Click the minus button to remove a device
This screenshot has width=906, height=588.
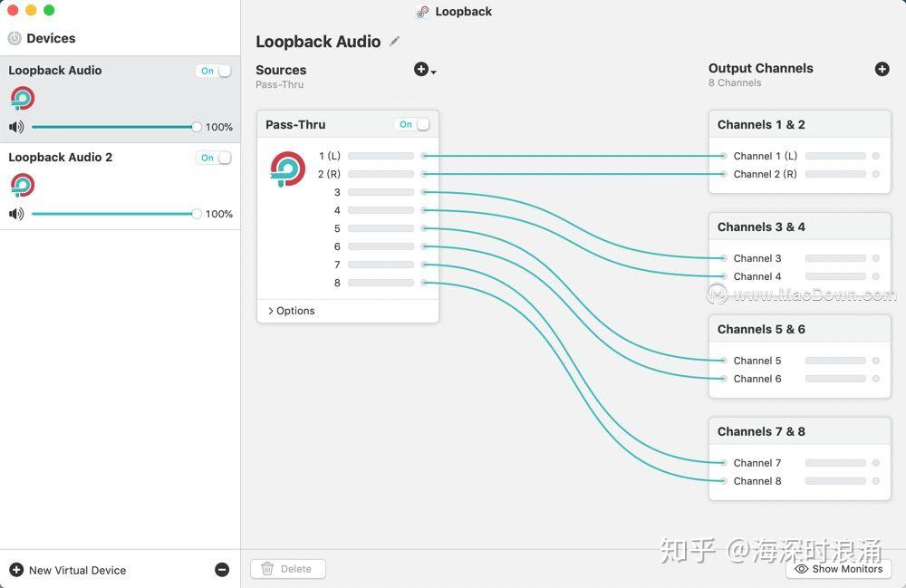(222, 570)
